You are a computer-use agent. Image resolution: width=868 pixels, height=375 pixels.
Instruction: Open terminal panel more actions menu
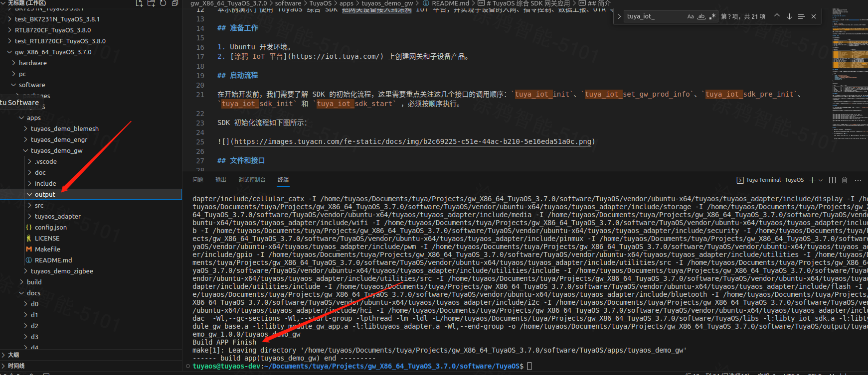(x=858, y=180)
